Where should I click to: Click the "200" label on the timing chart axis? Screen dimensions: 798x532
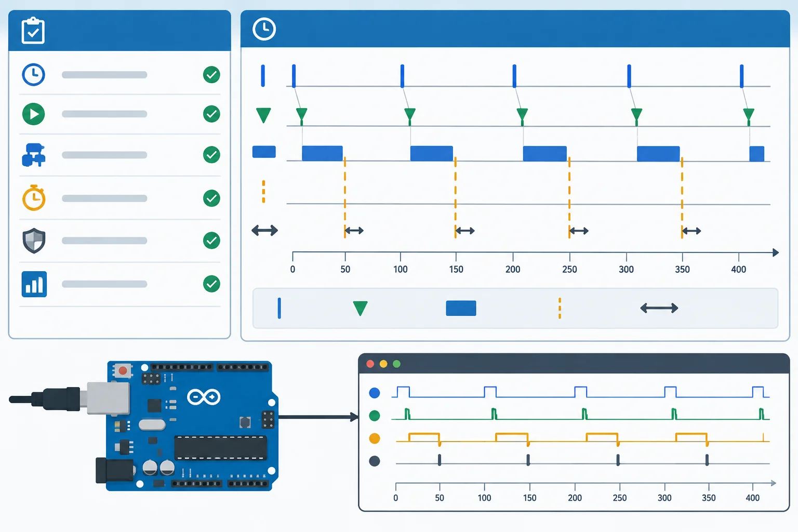(513, 269)
